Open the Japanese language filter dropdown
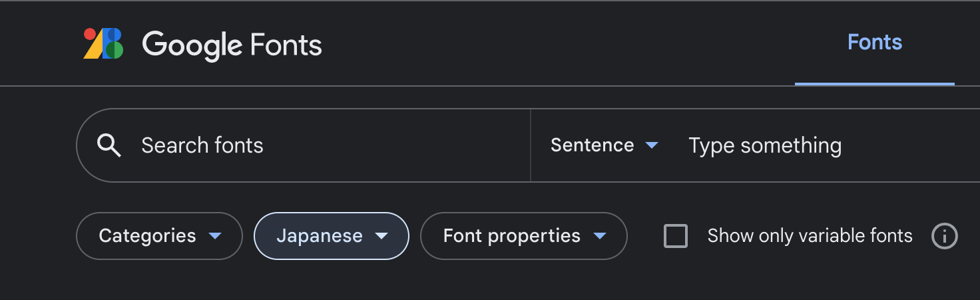This screenshot has width=980, height=300. click(x=331, y=236)
